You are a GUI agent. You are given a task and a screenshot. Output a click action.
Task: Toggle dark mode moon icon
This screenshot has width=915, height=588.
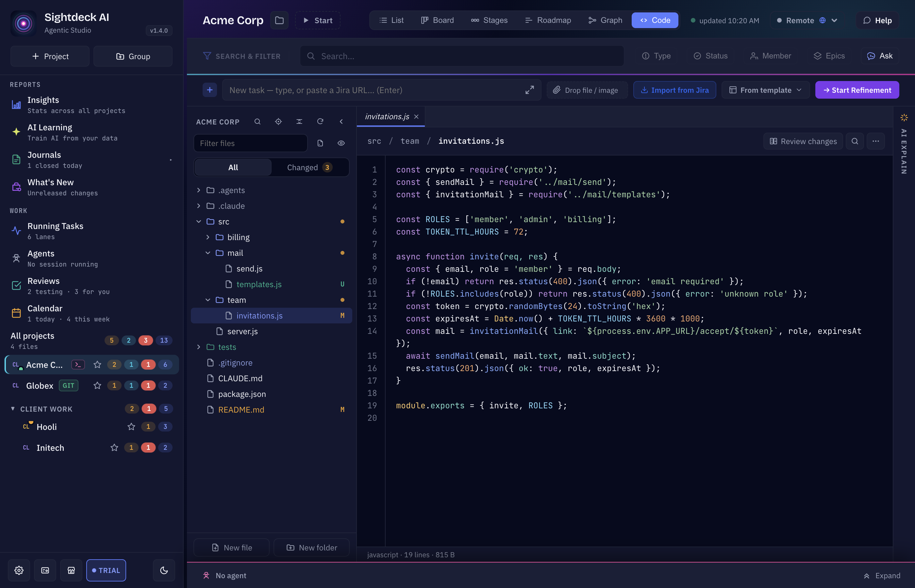(164, 570)
